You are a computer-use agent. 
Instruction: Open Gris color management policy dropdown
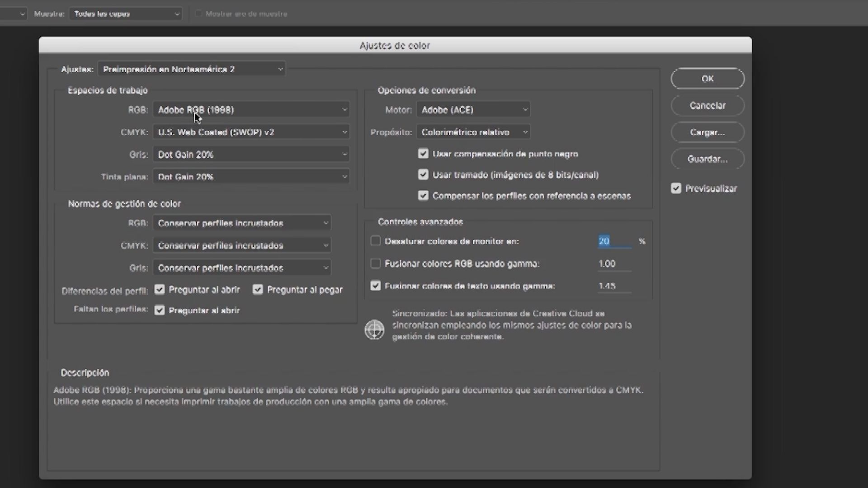(241, 268)
